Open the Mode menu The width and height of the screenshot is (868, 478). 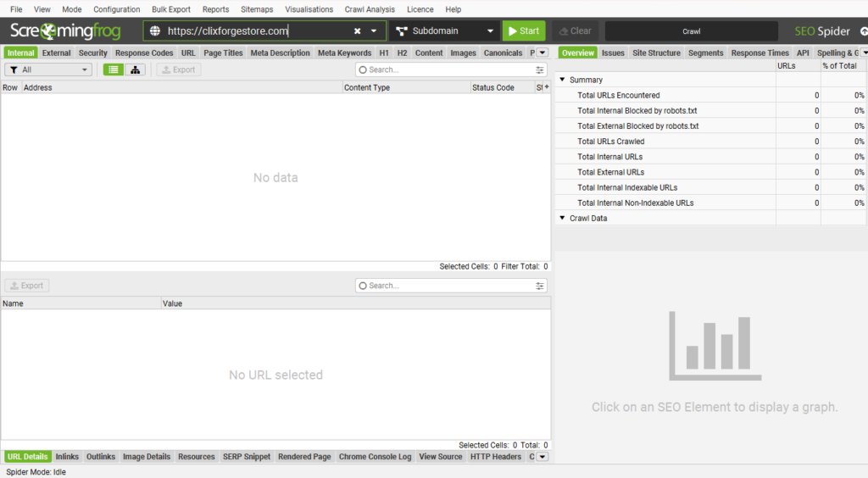click(x=72, y=9)
